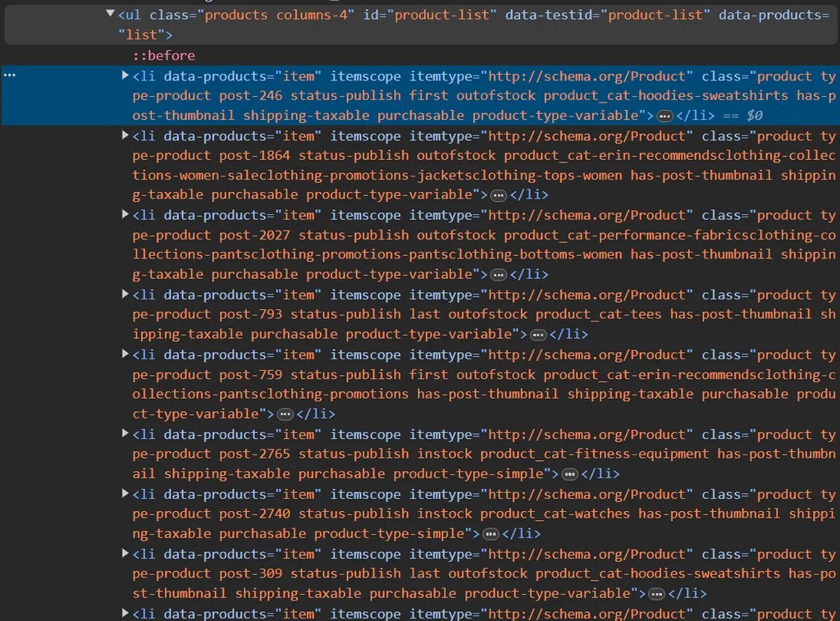Click "post-309" class text
Image resolution: width=840 pixels, height=621 pixels.
[x=251, y=573]
